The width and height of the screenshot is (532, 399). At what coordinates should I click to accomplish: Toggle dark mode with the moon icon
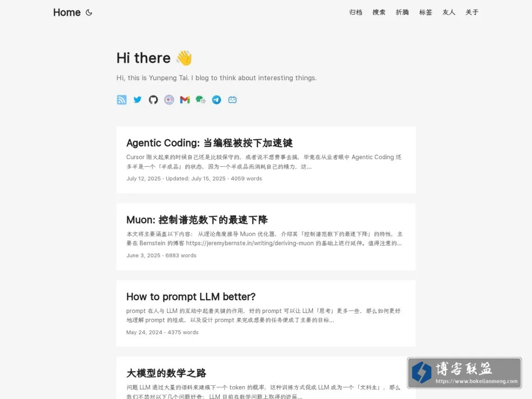point(89,12)
